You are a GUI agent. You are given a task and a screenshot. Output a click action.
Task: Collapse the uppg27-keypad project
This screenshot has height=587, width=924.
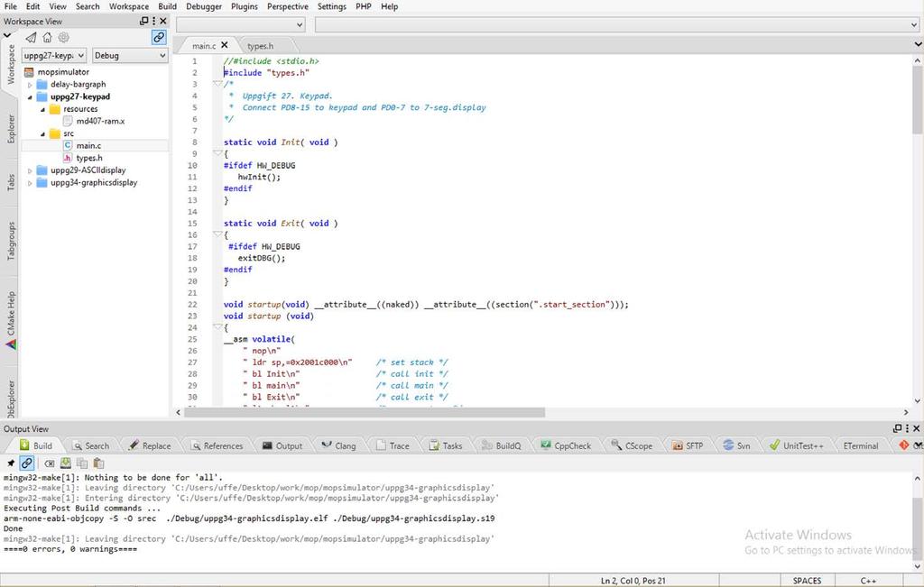[30, 97]
